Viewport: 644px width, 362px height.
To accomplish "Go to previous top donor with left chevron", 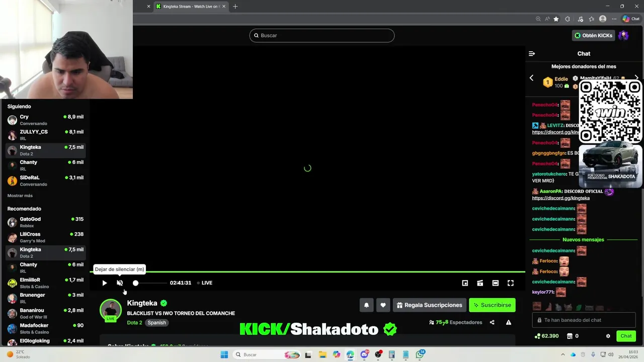I will tap(531, 78).
